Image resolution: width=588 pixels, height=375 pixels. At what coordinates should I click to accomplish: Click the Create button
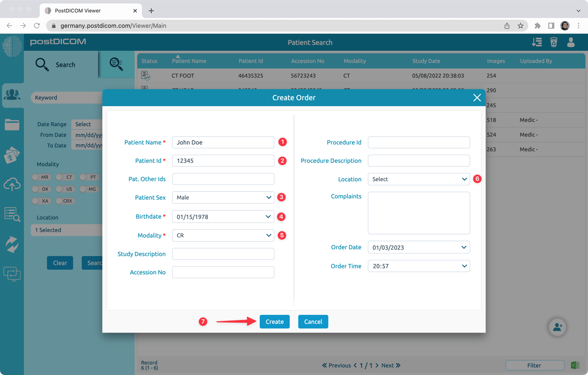tap(274, 322)
